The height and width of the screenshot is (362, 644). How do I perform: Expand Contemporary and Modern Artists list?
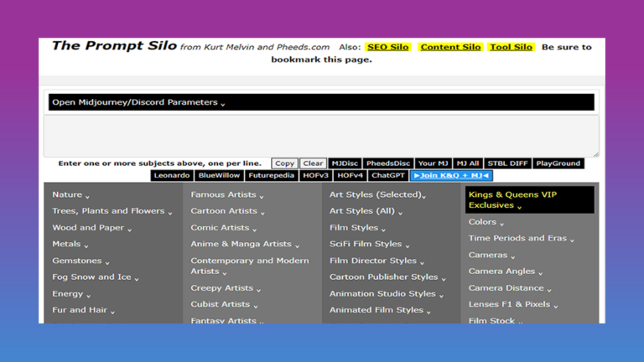point(250,266)
